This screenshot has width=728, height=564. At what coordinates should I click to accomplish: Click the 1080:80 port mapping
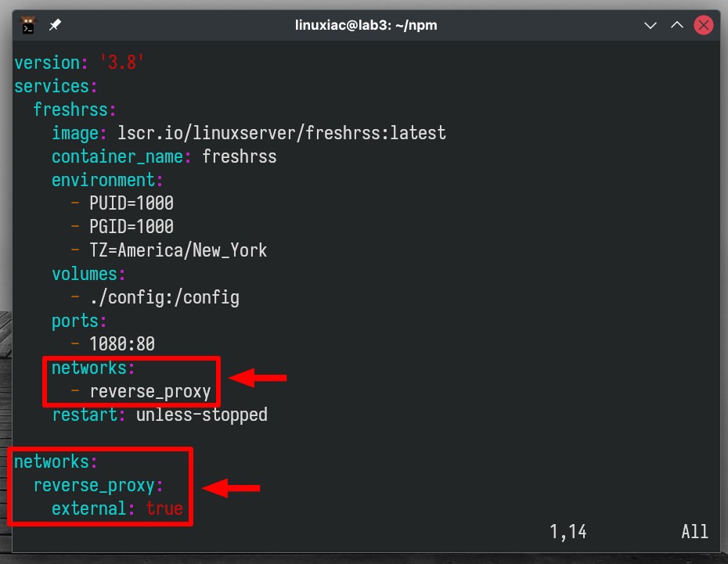[122, 344]
